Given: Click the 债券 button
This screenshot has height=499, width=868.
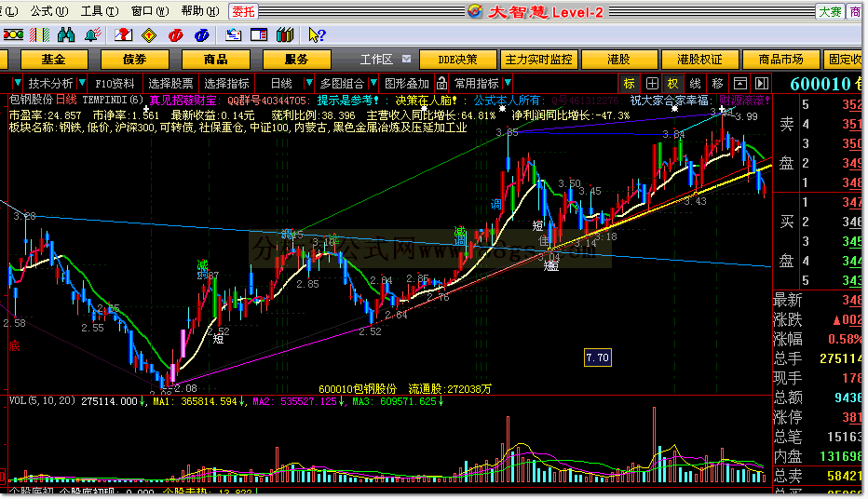Looking at the screenshot, I should 135,60.
